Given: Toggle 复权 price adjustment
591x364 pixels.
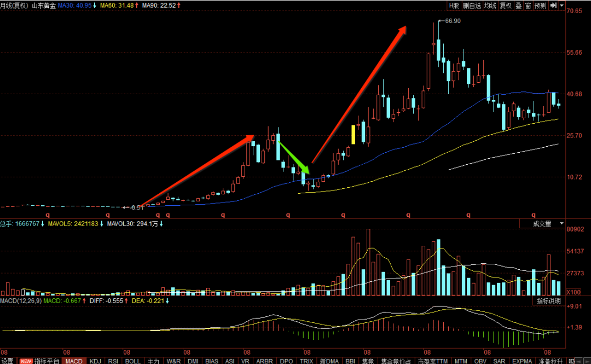Looking at the screenshot, I should pyautogui.click(x=506, y=5).
